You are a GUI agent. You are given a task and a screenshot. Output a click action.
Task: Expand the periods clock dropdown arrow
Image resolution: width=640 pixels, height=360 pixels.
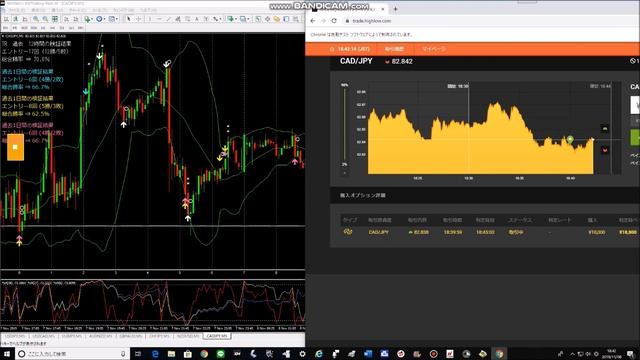pyautogui.click(x=104, y=19)
